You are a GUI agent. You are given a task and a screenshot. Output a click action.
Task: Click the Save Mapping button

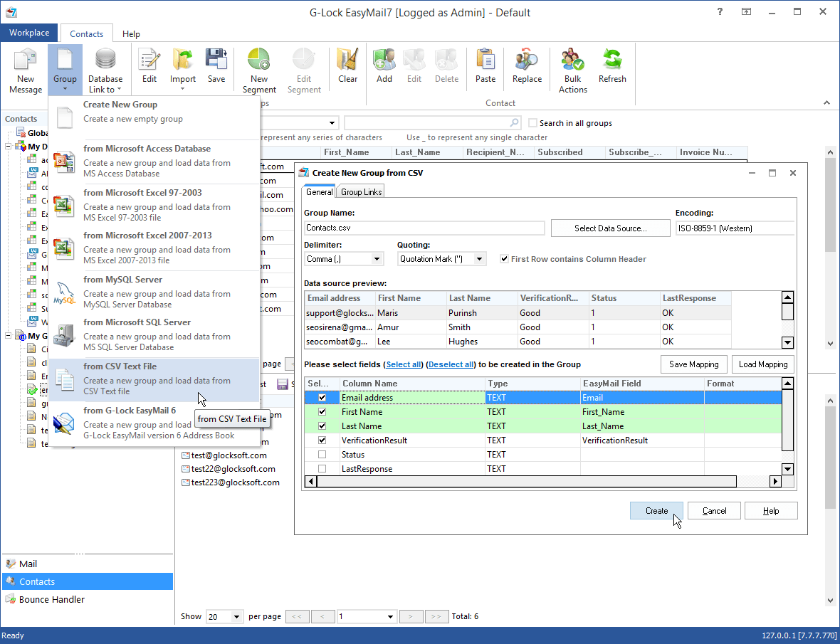(x=694, y=364)
